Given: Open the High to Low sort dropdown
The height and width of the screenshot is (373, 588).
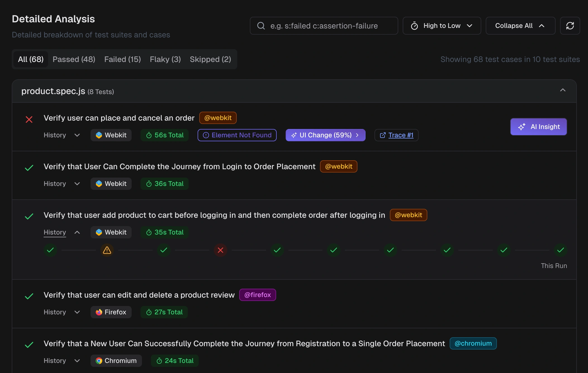Looking at the screenshot, I should pos(442,26).
